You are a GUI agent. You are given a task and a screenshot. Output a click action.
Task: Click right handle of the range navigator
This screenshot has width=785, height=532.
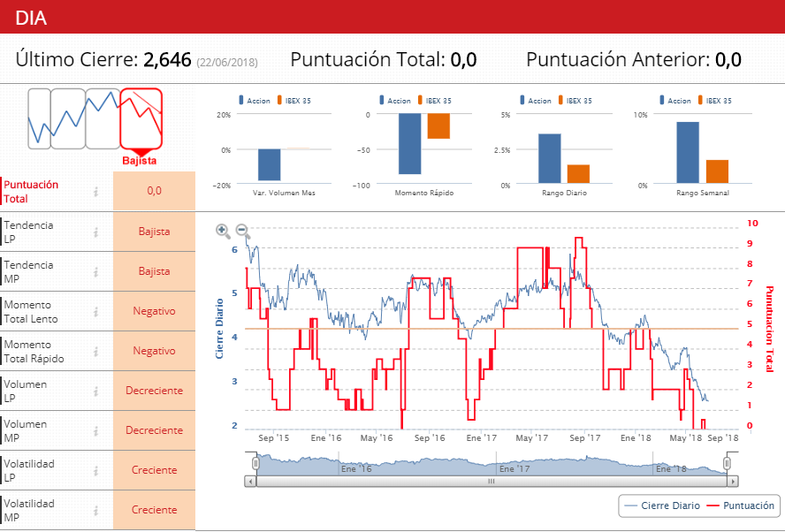pos(727,463)
